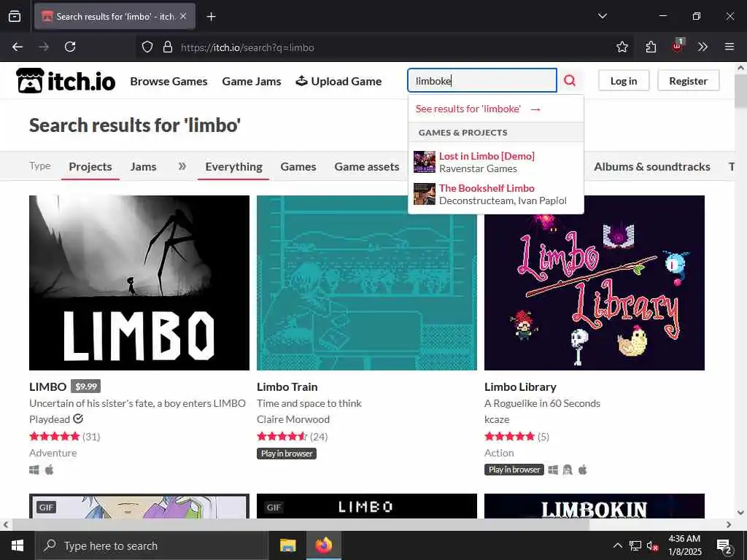The width and height of the screenshot is (747, 560).
Task: Go back with the browser back arrow
Action: [x=18, y=47]
